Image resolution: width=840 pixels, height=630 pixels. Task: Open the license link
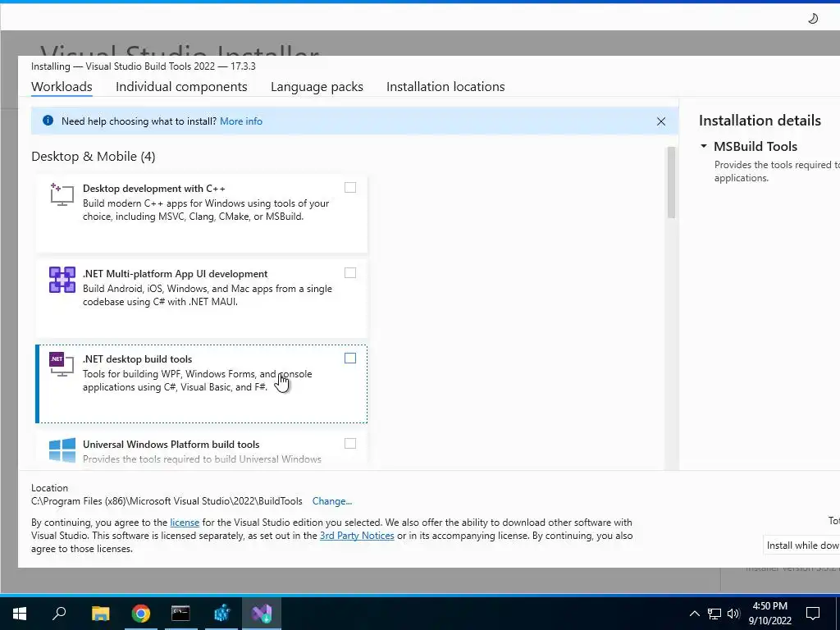(185, 523)
